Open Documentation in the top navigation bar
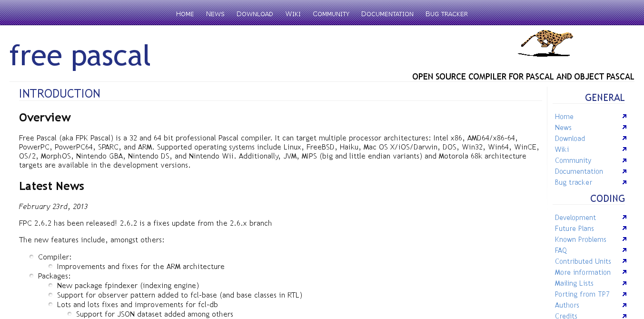This screenshot has height=319, width=644. coord(387,14)
